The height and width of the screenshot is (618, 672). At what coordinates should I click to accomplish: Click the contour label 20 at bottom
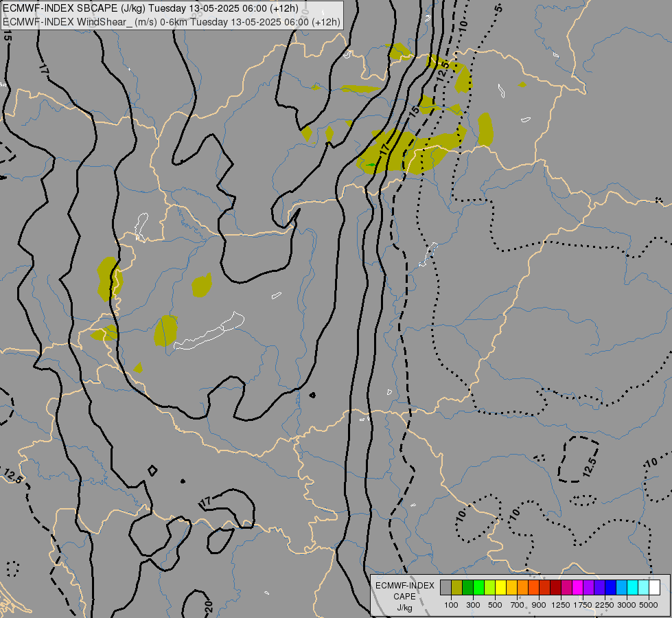209,606
